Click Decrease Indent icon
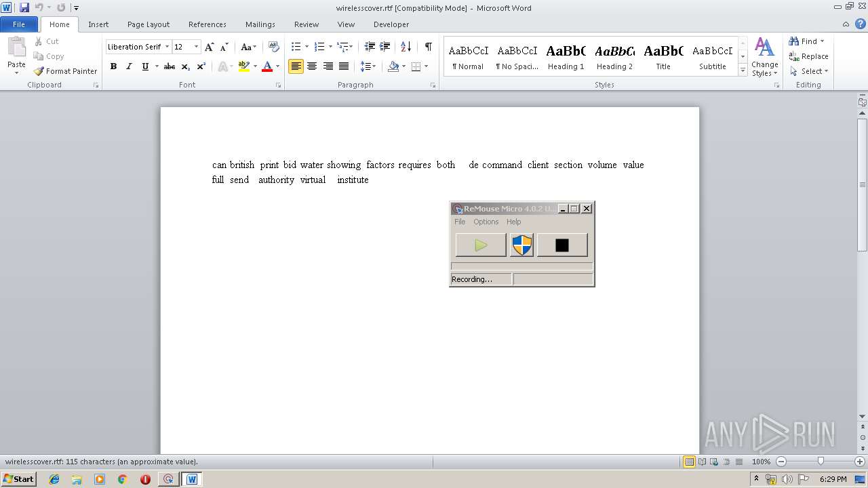Image resolution: width=868 pixels, height=488 pixels. (370, 47)
